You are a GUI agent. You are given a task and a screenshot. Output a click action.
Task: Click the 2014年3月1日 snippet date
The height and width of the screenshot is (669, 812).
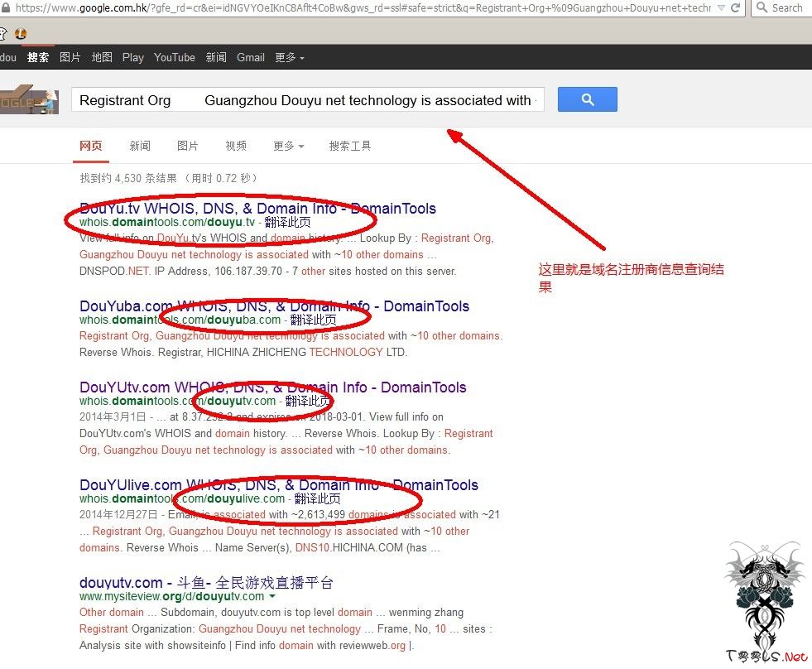point(113,416)
